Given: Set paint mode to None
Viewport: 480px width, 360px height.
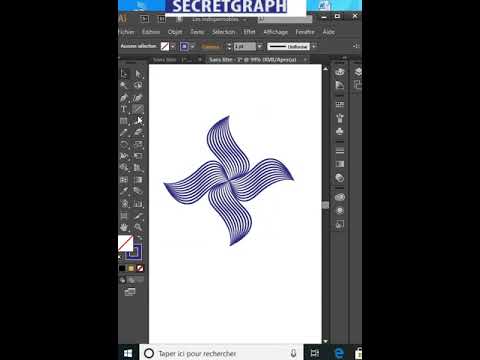Looking at the screenshot, I should point(140,268).
